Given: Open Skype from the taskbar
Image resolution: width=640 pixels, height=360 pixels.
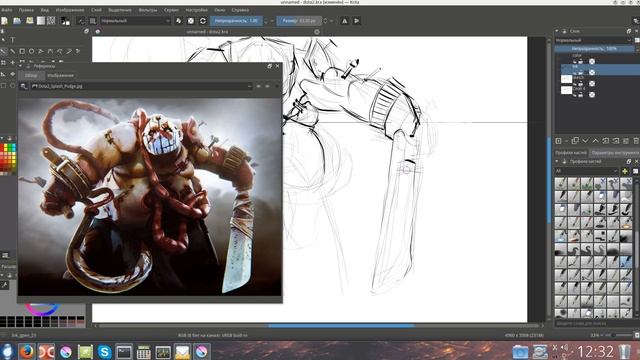Looking at the screenshot, I should point(104,351).
